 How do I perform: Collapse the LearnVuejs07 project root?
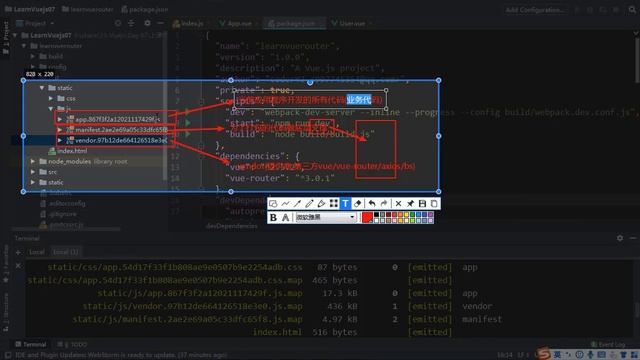pyautogui.click(x=15, y=35)
